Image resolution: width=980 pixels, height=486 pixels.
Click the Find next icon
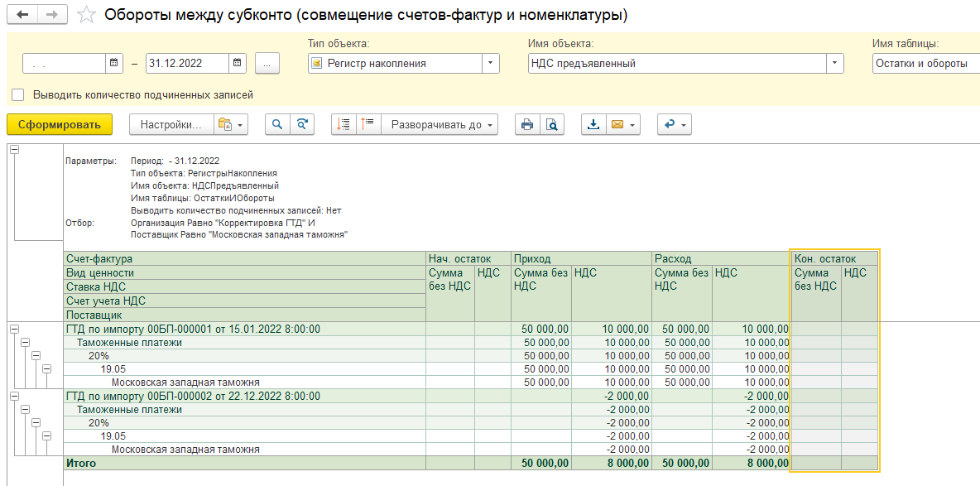tap(302, 124)
